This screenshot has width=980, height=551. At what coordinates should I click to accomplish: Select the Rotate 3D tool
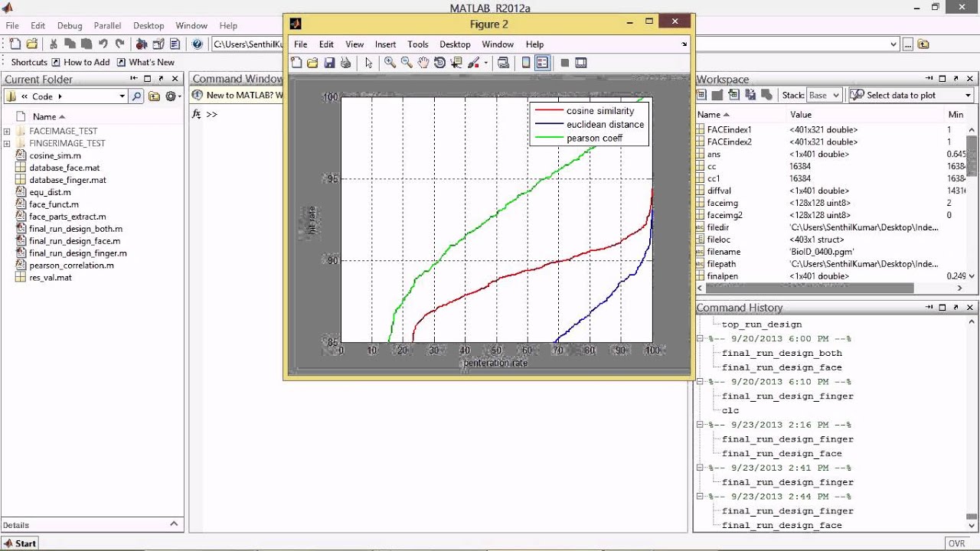pos(439,63)
